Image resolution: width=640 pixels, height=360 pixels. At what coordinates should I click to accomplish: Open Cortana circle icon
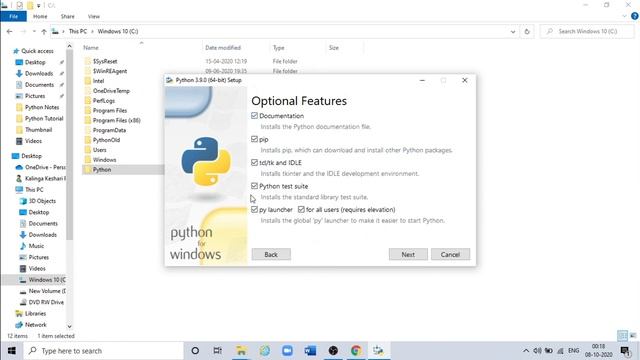click(x=195, y=351)
